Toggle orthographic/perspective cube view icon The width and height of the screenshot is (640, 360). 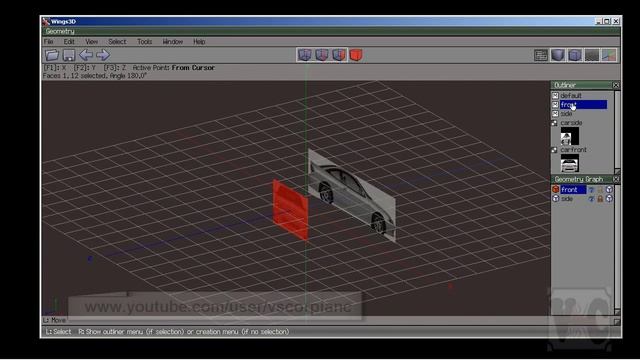[x=575, y=55]
